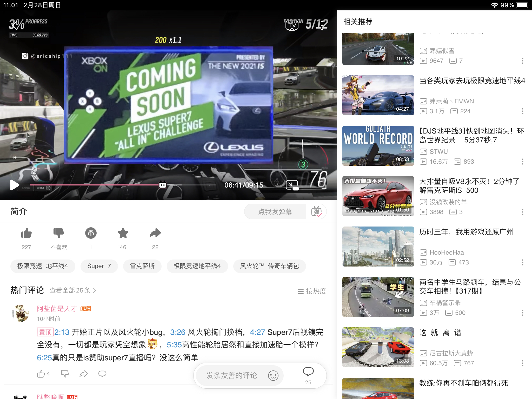Open the Super 7 tag
The width and height of the screenshot is (532, 399).
tap(99, 266)
